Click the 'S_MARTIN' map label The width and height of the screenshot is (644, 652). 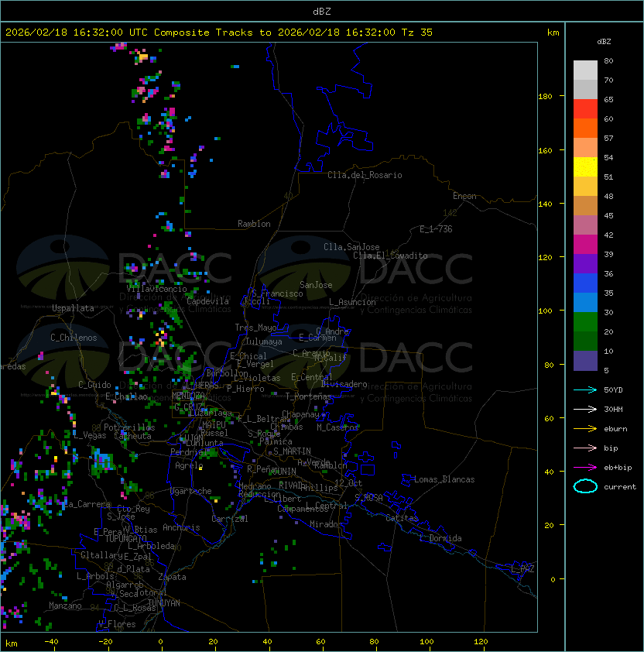[292, 451]
